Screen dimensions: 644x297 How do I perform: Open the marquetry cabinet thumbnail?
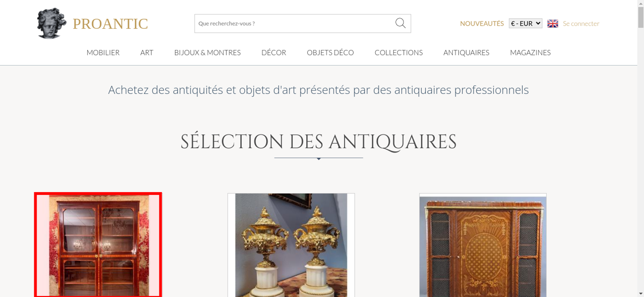(x=483, y=245)
